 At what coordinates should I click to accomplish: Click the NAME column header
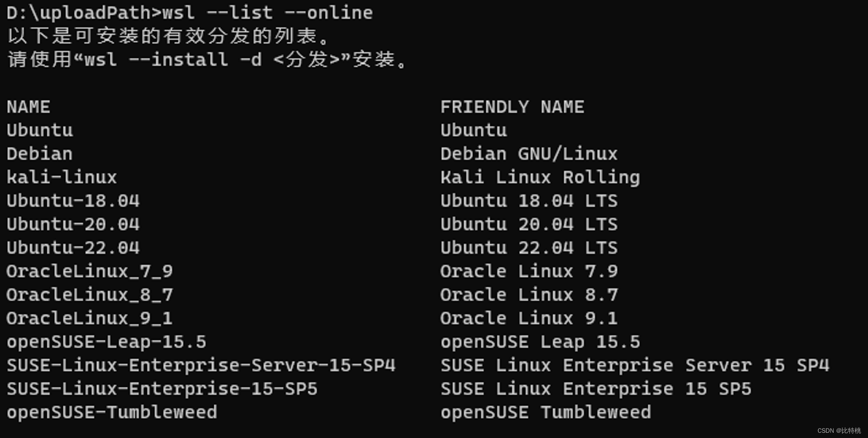tap(29, 107)
